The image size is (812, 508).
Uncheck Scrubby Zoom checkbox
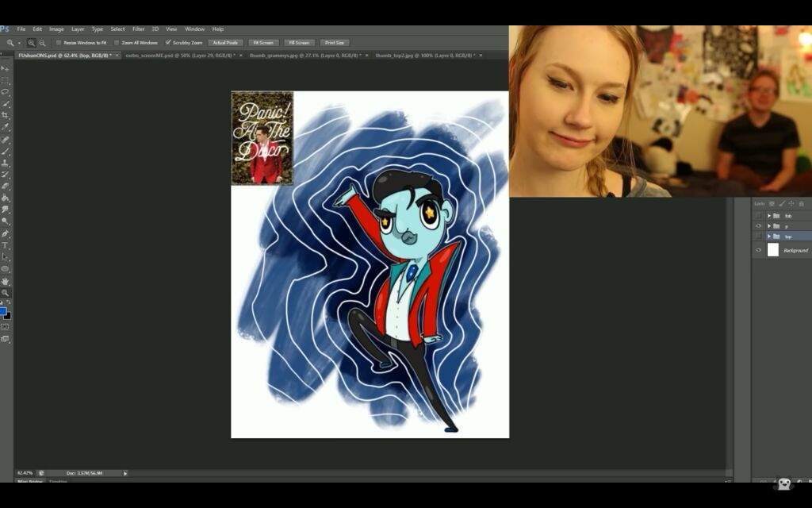coord(168,43)
